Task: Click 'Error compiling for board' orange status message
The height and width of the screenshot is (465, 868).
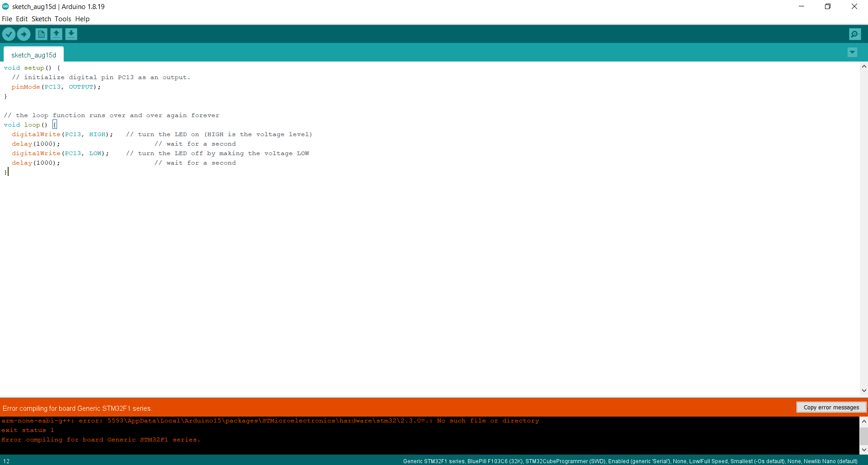Action: point(77,408)
